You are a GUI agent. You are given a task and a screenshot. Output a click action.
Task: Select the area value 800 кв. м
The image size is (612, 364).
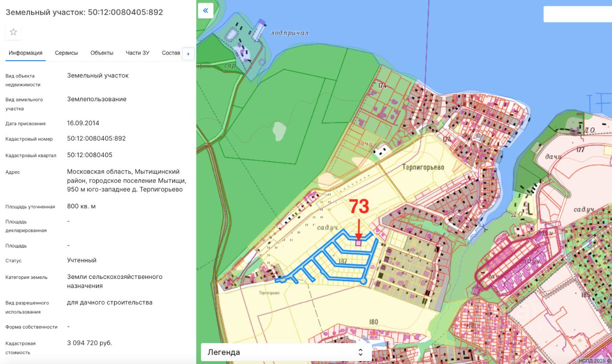(x=81, y=206)
